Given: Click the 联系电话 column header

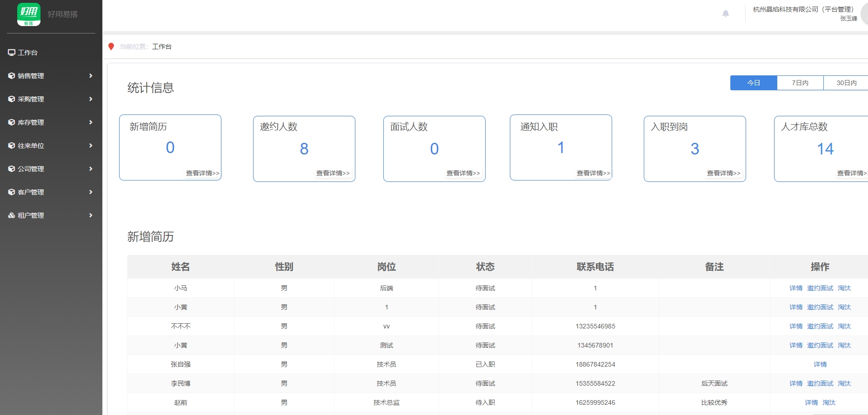Looking at the screenshot, I should coord(595,267).
